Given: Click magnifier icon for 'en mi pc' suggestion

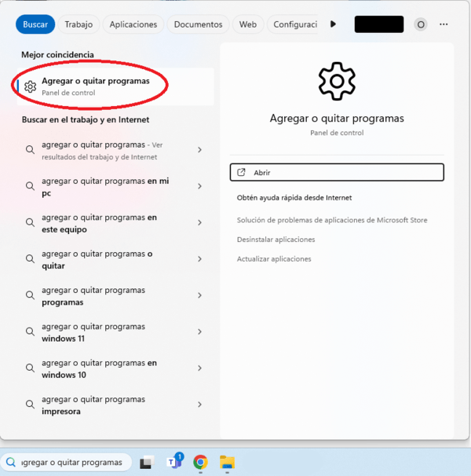Looking at the screenshot, I should tap(30, 186).
